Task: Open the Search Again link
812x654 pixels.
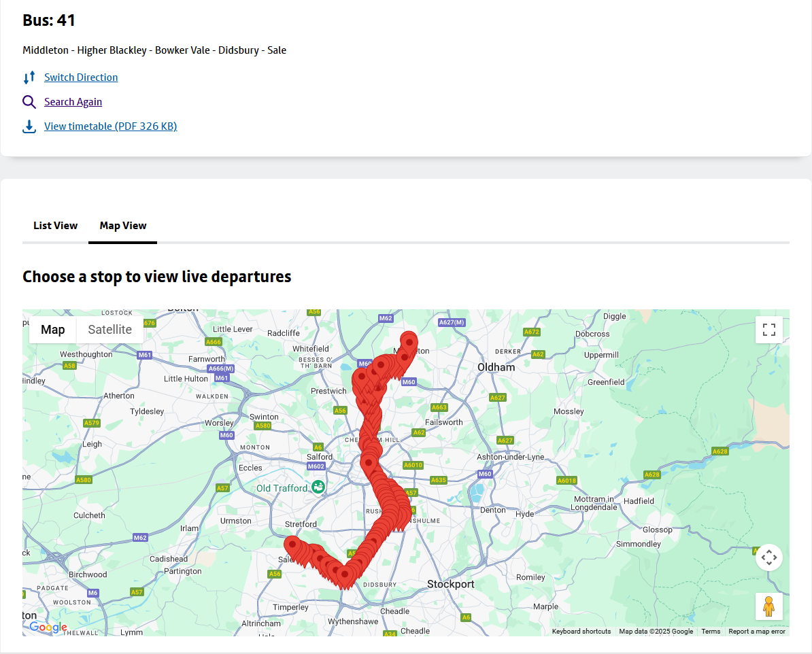Action: [73, 102]
